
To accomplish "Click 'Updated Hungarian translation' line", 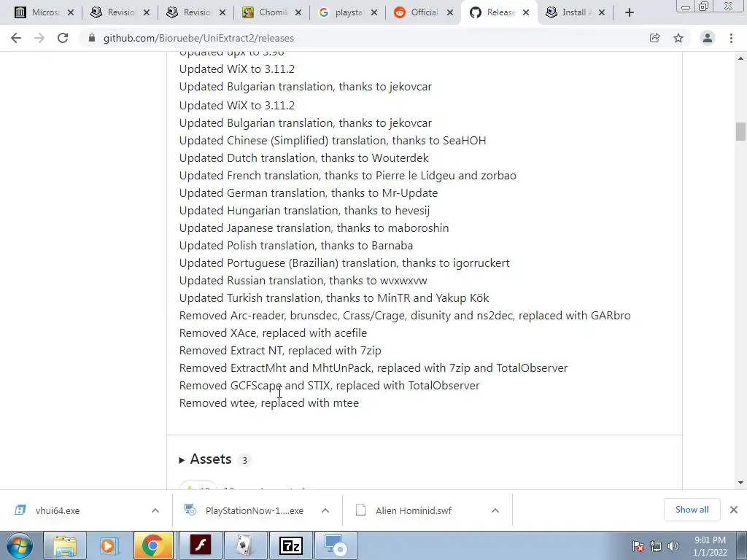I will tap(304, 211).
